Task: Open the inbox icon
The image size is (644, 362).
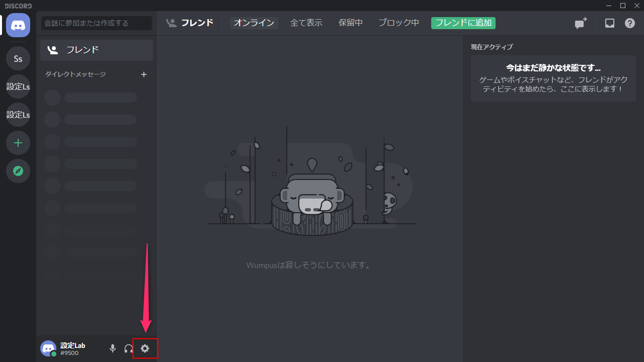Action: tap(610, 23)
